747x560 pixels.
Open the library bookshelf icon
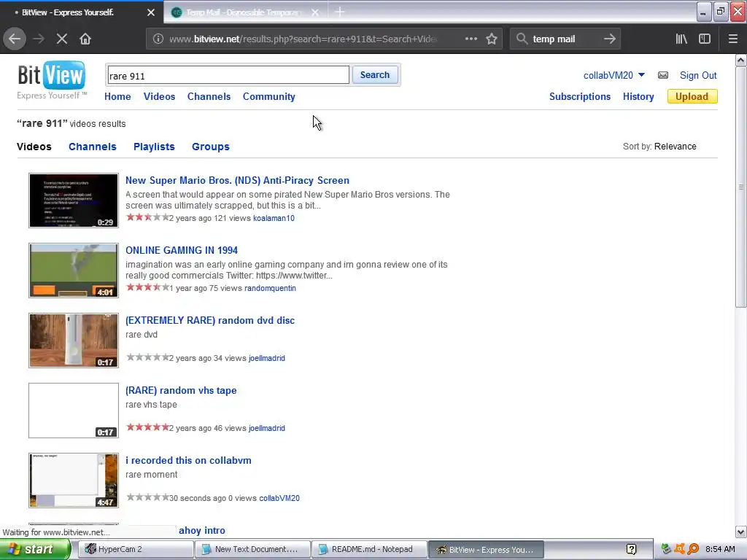point(681,39)
